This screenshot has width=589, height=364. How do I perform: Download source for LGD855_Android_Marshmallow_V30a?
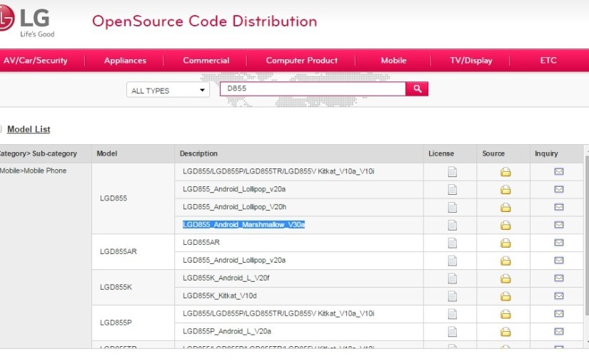[x=505, y=225]
